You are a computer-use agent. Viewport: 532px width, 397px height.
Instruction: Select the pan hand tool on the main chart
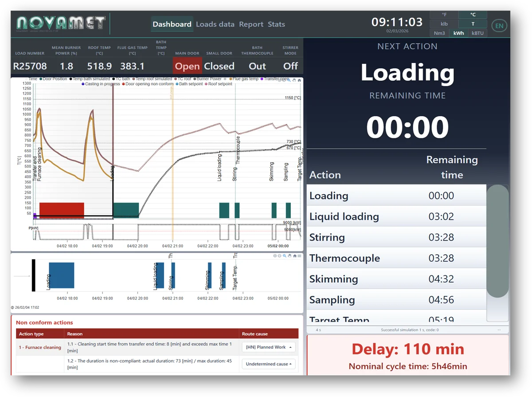coord(294,80)
